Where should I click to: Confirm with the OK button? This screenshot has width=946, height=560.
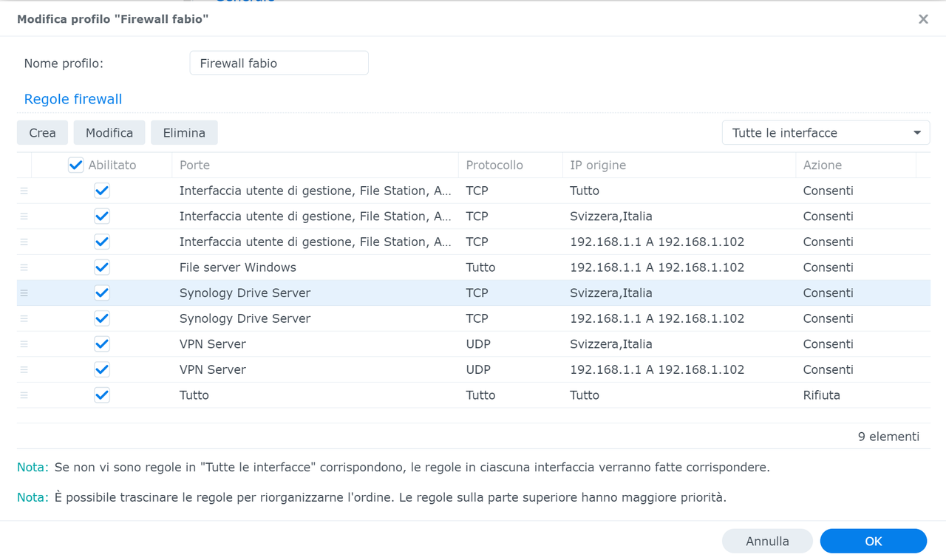874,542
